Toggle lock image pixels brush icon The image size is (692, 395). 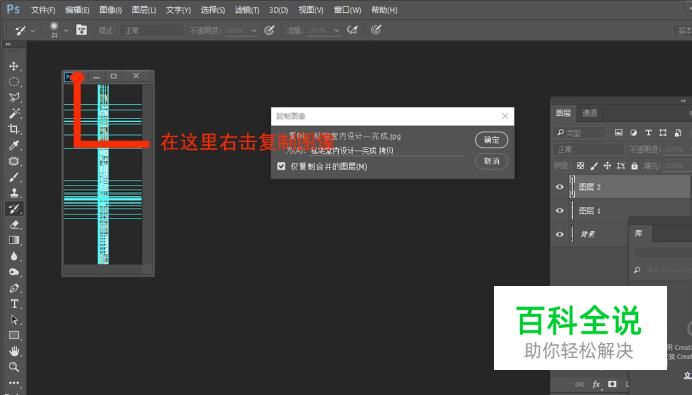coord(594,166)
